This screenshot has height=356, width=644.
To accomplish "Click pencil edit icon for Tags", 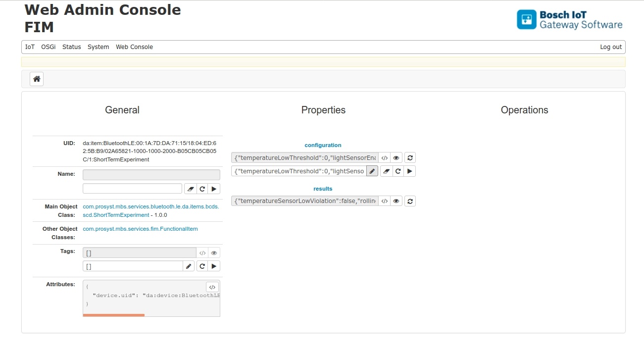I will click(189, 266).
